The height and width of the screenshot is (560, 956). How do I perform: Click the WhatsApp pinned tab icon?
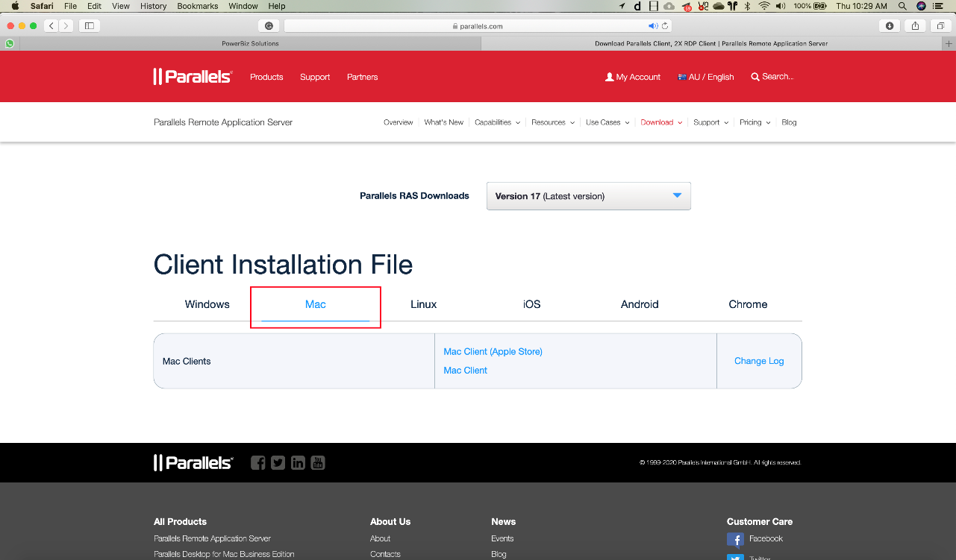coord(10,43)
